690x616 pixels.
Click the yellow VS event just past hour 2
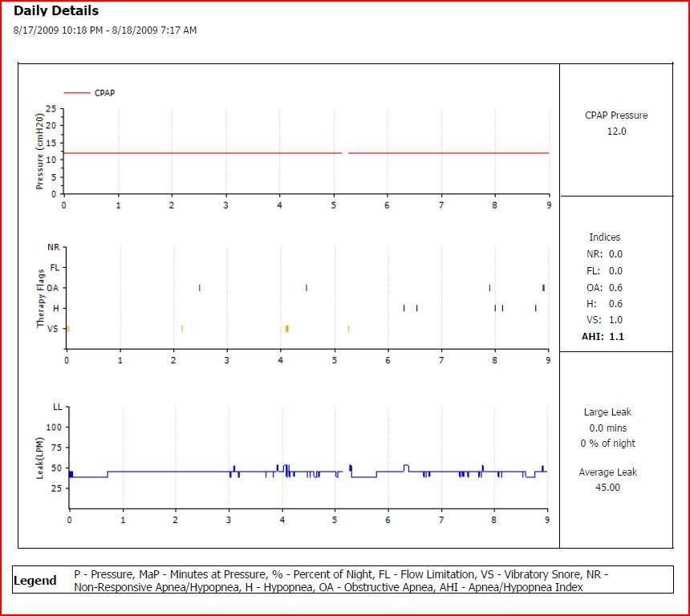(182, 328)
